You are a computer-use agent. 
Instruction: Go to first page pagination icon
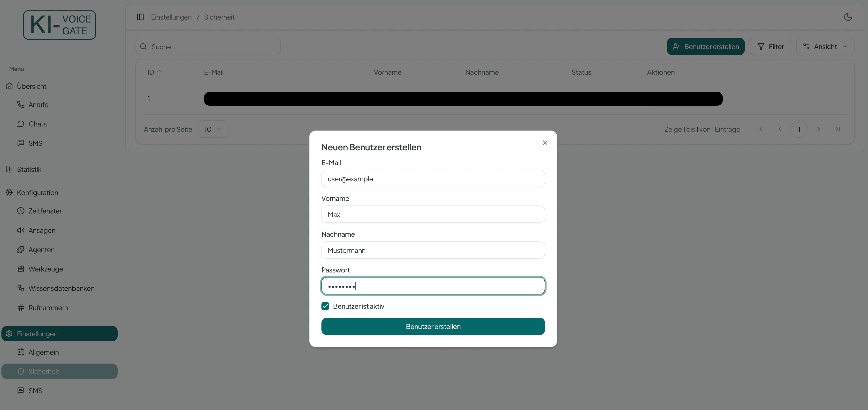pos(760,129)
